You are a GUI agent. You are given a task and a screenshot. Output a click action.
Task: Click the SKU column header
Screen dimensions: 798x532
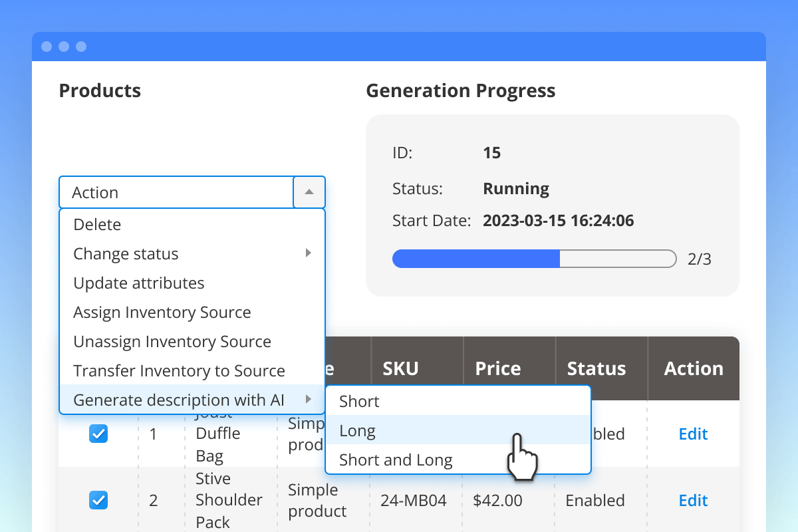(400, 368)
